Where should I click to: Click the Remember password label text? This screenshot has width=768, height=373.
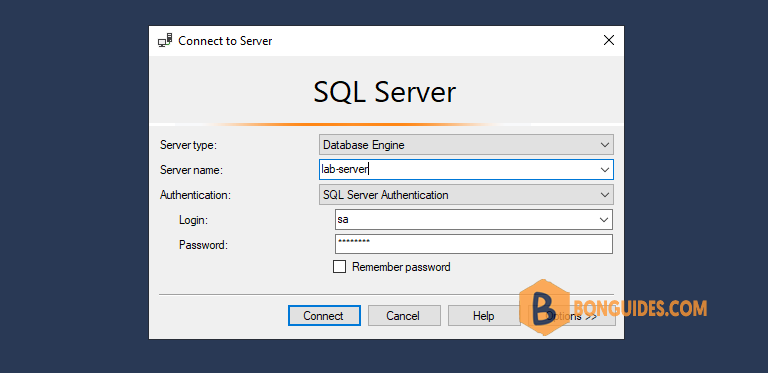401,267
